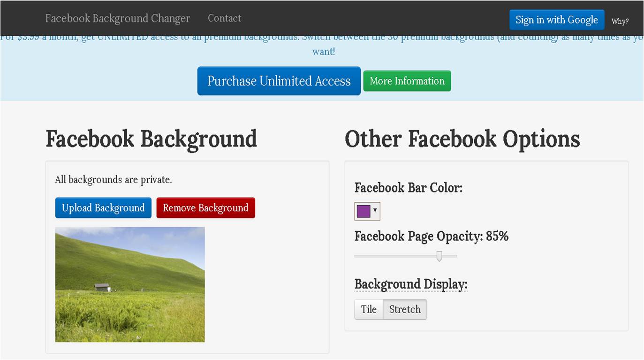Viewport: 644px width, 360px height.
Task: Click the Facebook Page Opacity slider handle
Action: (440, 256)
